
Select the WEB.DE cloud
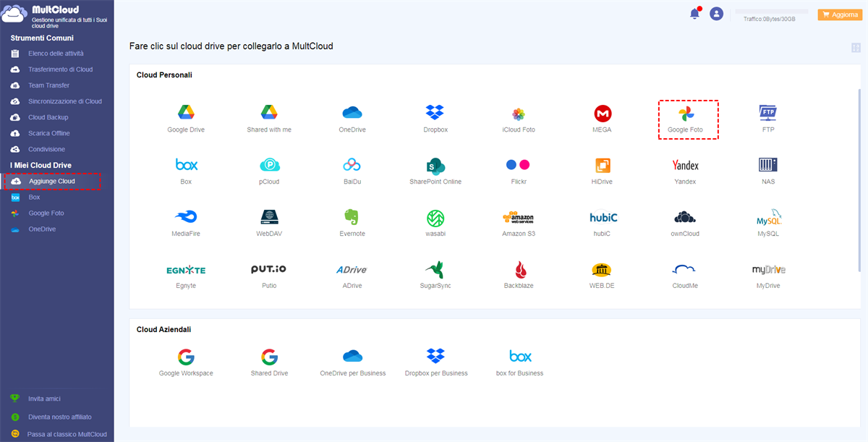point(602,276)
